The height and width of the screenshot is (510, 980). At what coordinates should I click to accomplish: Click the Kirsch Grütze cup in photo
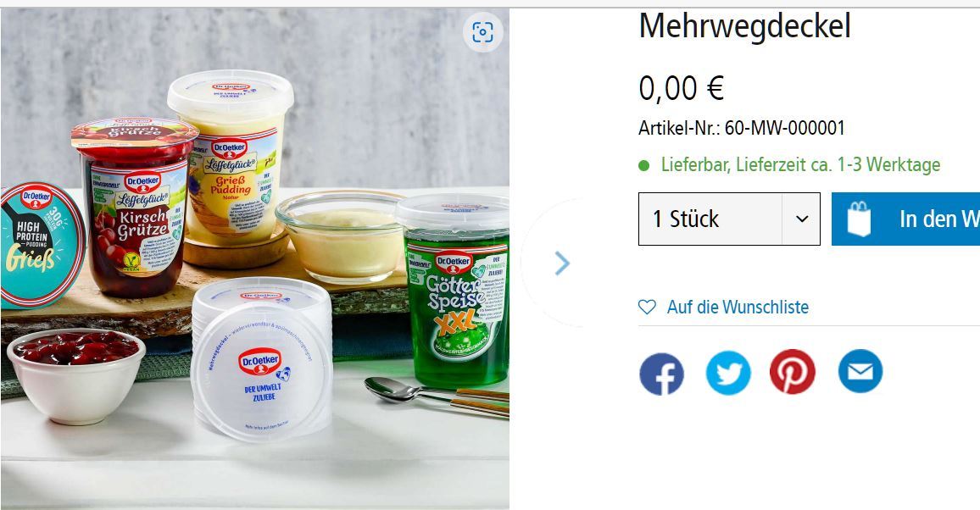(x=133, y=206)
